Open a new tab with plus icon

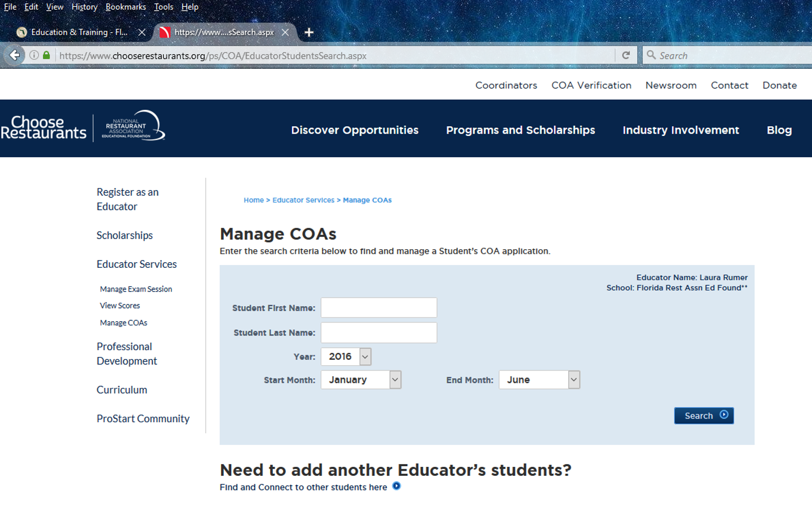[x=308, y=32]
